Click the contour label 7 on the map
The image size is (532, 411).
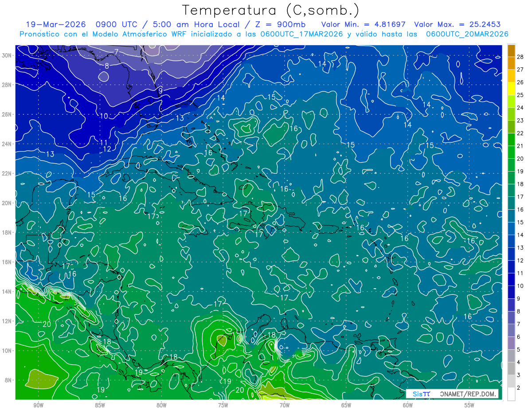tap(116, 52)
